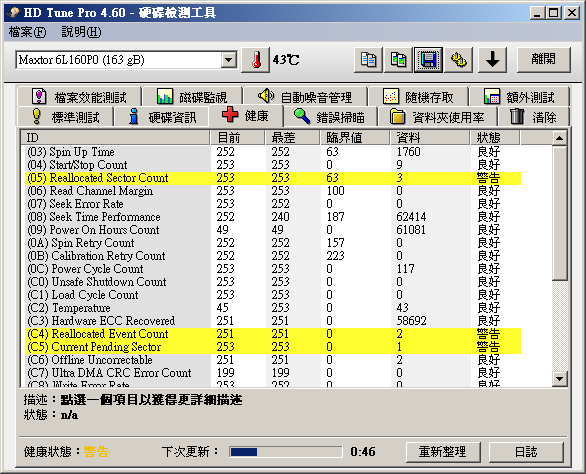Open the drive selection dropdown
Viewport: 586px width, 474px height.
[x=228, y=60]
